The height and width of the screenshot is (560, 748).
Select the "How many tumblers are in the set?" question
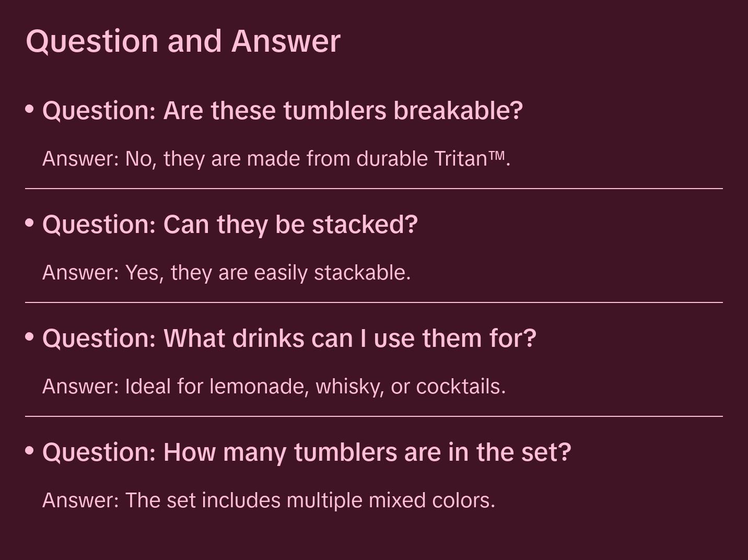pos(307,452)
